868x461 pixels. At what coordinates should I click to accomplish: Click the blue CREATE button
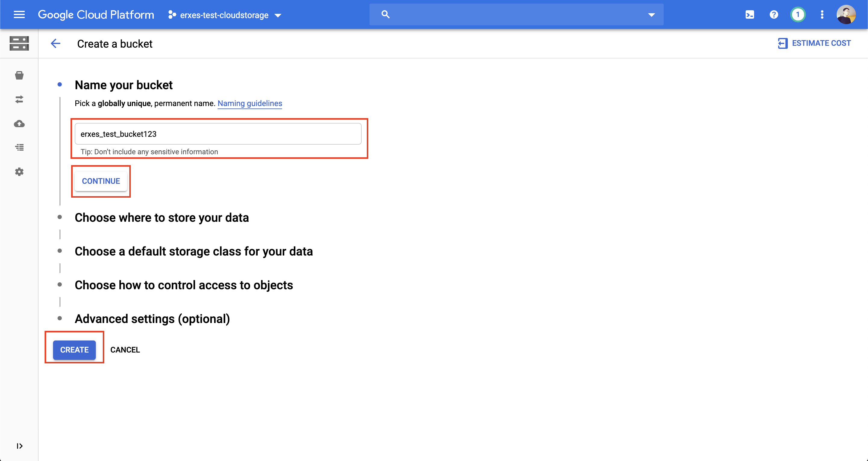[74, 350]
